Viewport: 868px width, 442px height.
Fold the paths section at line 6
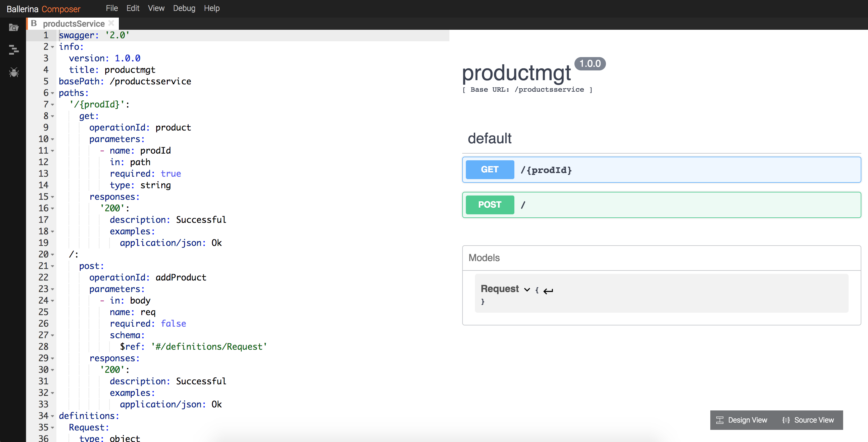(x=52, y=93)
